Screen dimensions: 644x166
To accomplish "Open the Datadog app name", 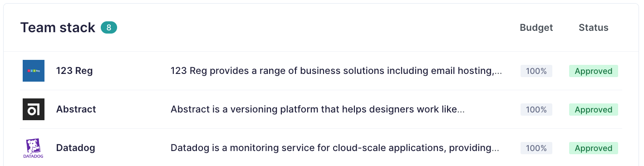I will pos(76,148).
